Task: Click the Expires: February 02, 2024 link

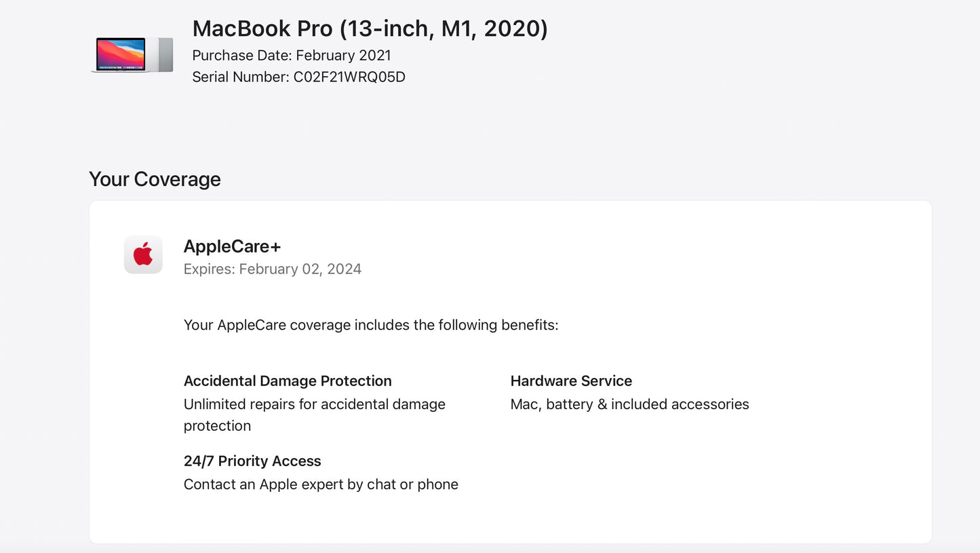Action: pyautogui.click(x=273, y=269)
